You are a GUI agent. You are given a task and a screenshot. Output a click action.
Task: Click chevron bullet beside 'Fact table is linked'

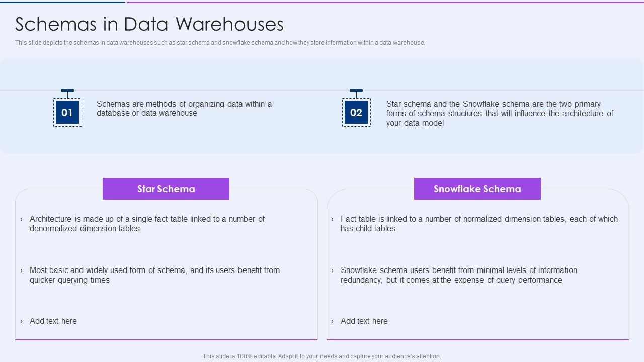point(332,219)
